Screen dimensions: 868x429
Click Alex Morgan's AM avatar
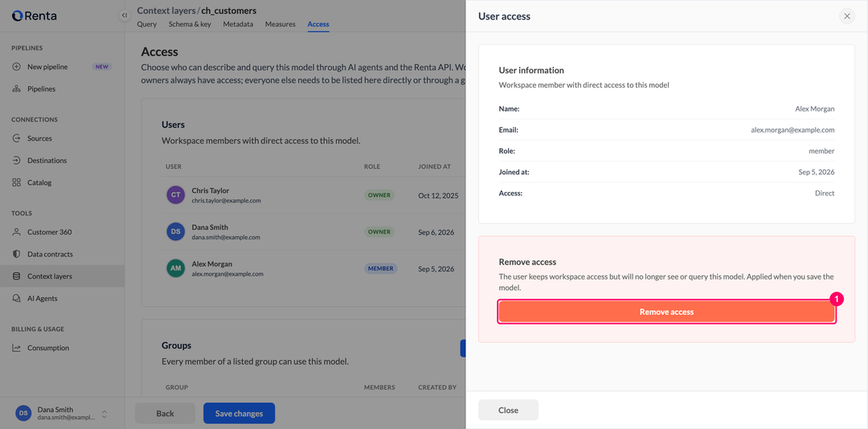coord(175,268)
